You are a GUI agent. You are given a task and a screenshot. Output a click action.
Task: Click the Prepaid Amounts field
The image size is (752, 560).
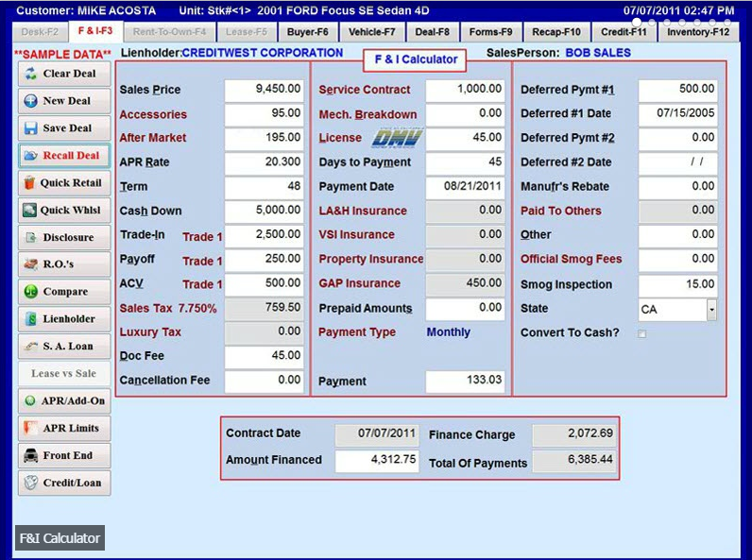(465, 308)
